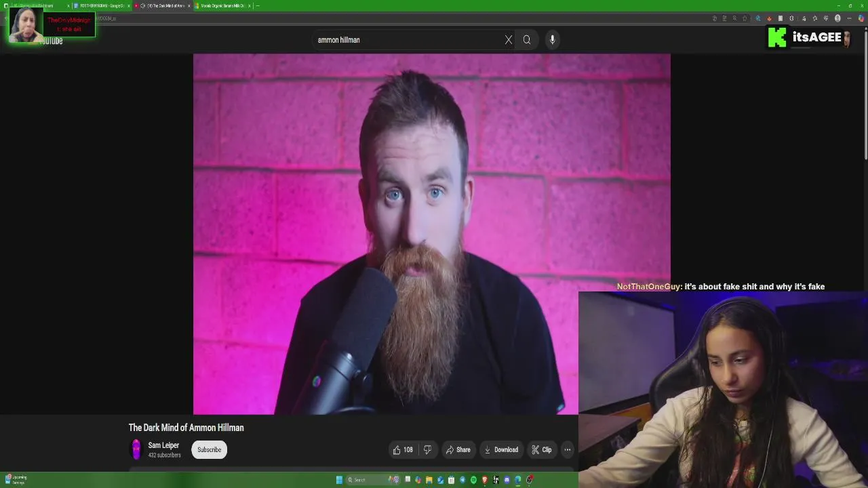This screenshot has height=488, width=868.
Task: Open Microsoft Store from the taskbar
Action: click(451, 480)
